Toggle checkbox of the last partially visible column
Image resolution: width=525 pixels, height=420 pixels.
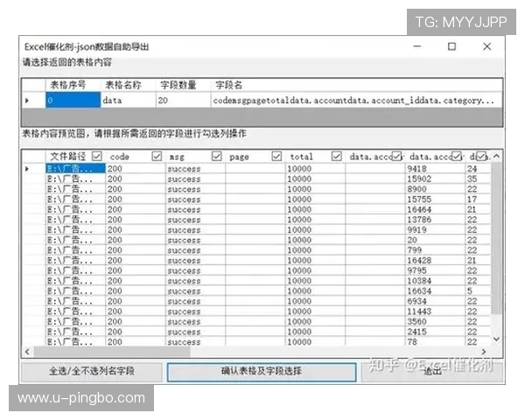tap(481, 156)
